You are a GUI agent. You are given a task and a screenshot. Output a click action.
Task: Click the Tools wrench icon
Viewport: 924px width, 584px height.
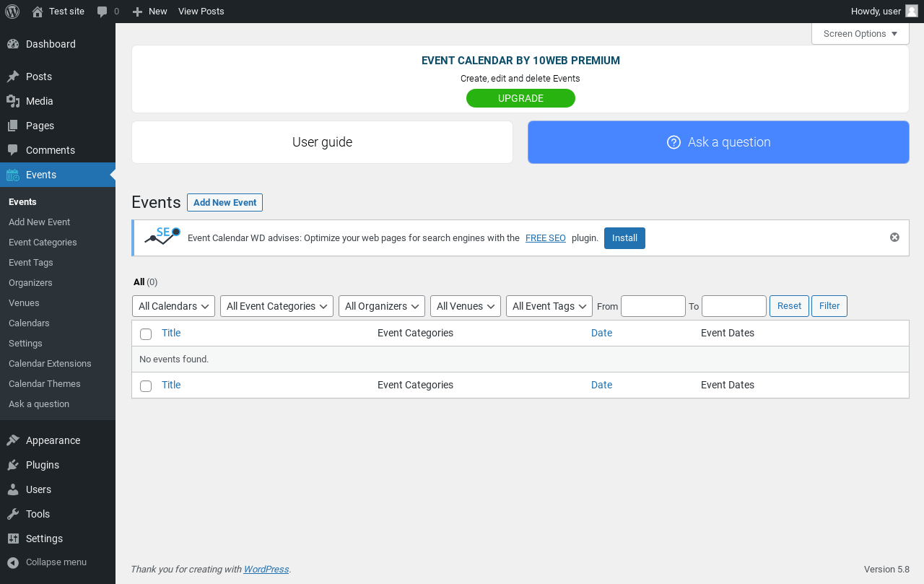(x=13, y=514)
